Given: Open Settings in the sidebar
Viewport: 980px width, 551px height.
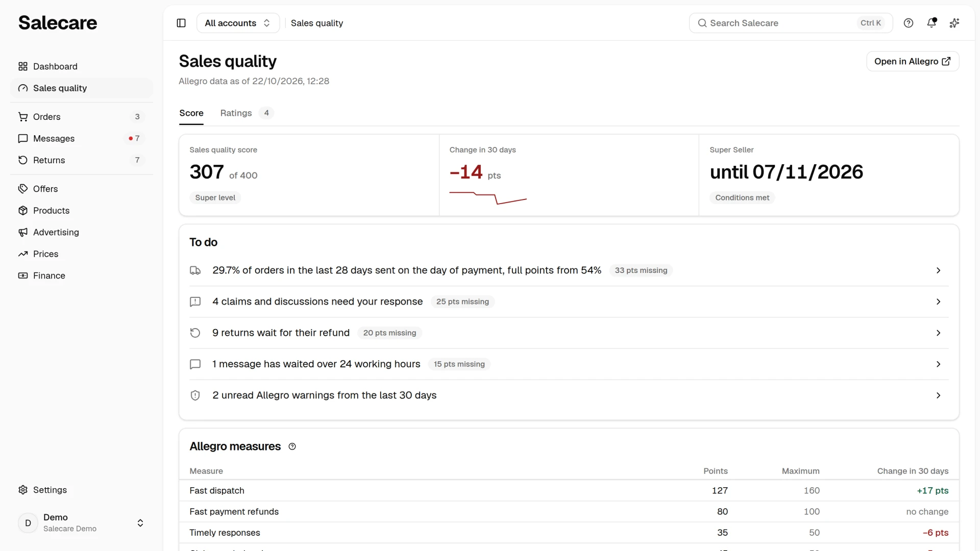Looking at the screenshot, I should click(x=82, y=490).
